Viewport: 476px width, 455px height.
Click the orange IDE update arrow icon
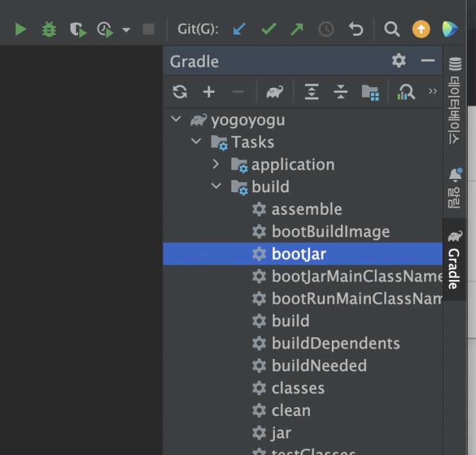point(421,29)
